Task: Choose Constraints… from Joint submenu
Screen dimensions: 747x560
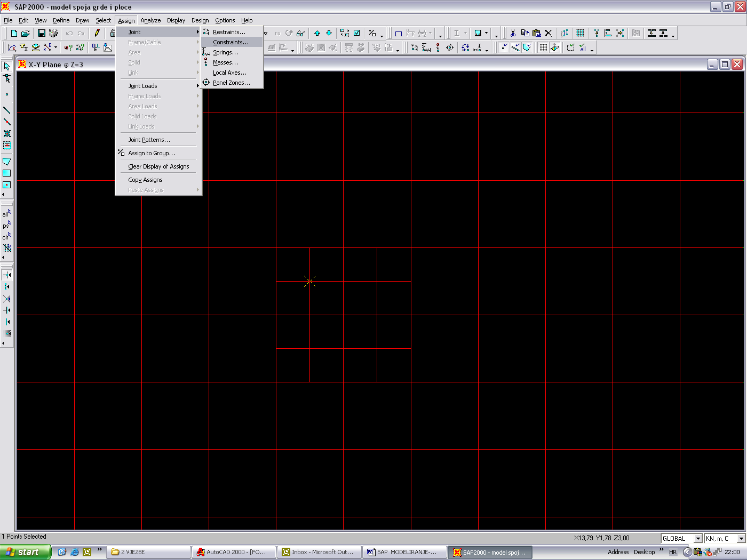Action: pyautogui.click(x=232, y=42)
